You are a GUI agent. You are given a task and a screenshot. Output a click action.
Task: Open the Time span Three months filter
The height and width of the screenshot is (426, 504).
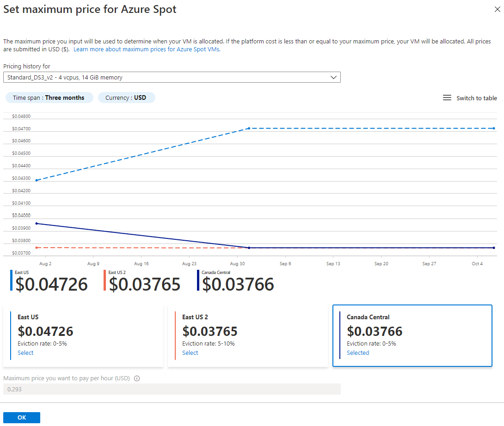point(49,97)
